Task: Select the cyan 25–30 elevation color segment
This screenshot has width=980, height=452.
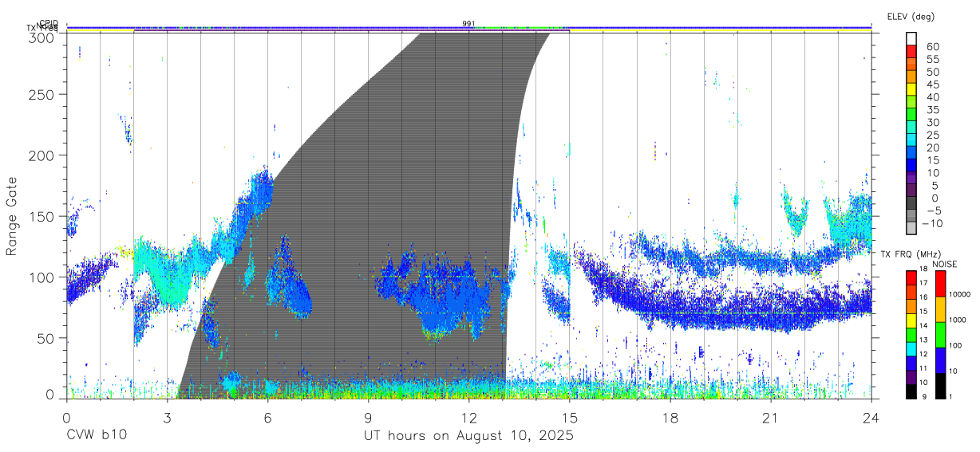Action: (x=912, y=128)
